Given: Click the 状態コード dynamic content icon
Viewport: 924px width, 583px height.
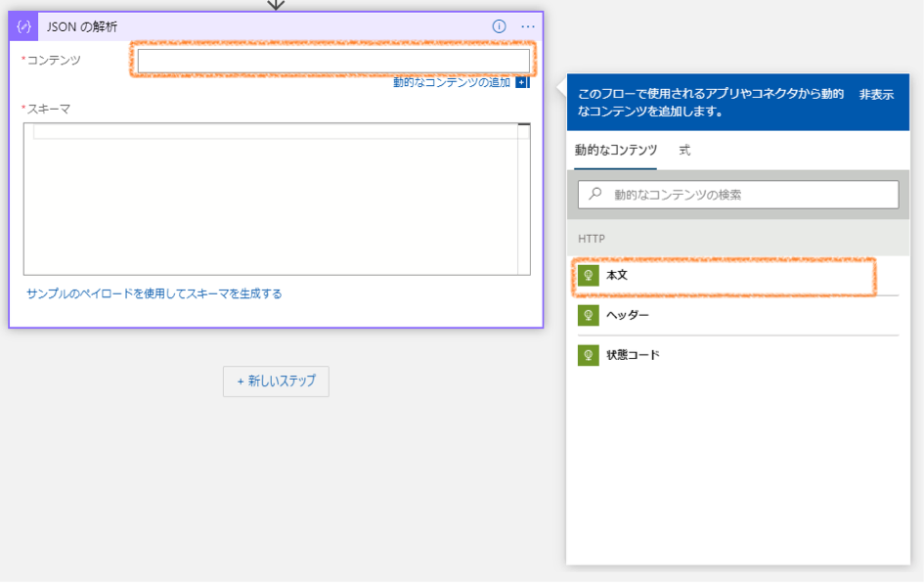Looking at the screenshot, I should 588,355.
